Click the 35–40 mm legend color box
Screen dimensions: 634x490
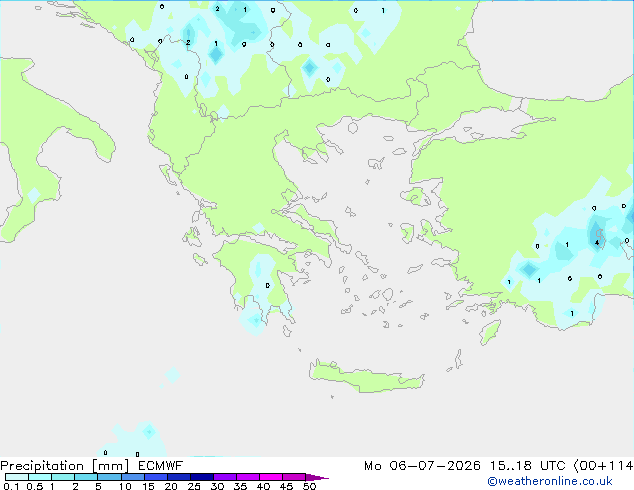(x=247, y=477)
